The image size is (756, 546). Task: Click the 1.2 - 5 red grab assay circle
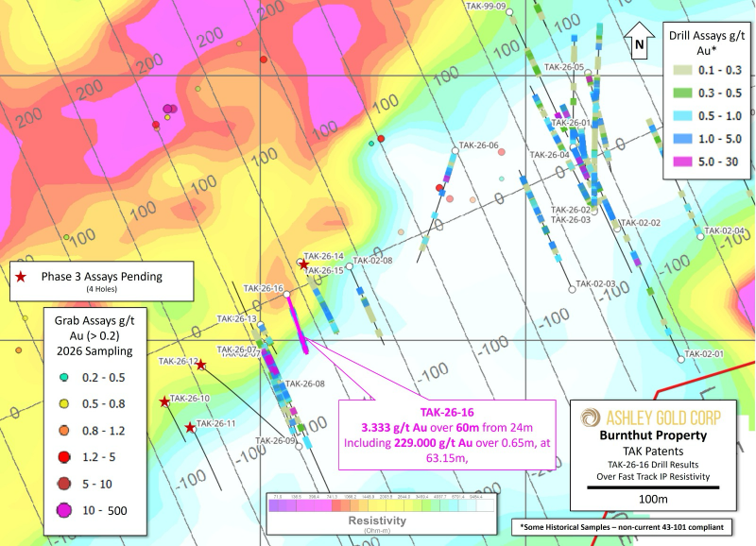64,457
